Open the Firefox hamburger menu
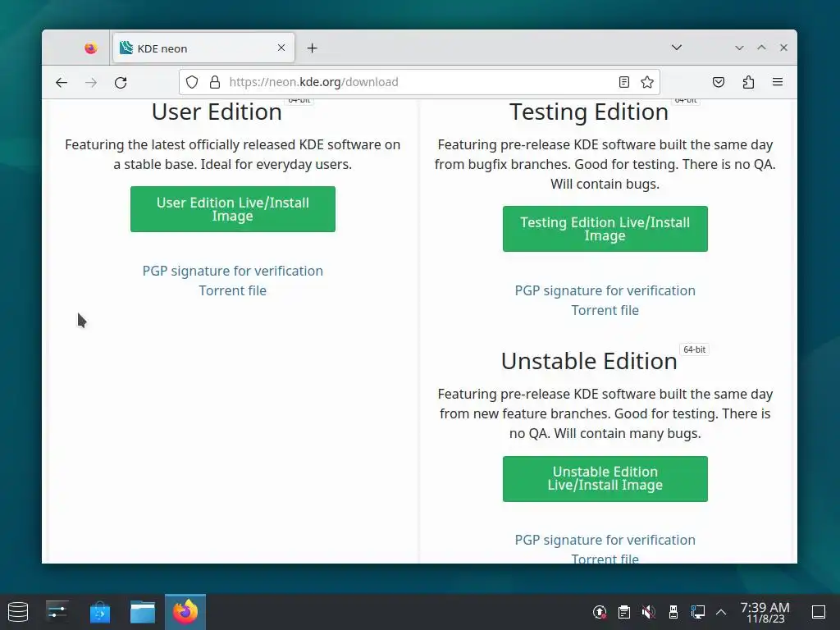Viewport: 840px width, 630px height. click(778, 82)
